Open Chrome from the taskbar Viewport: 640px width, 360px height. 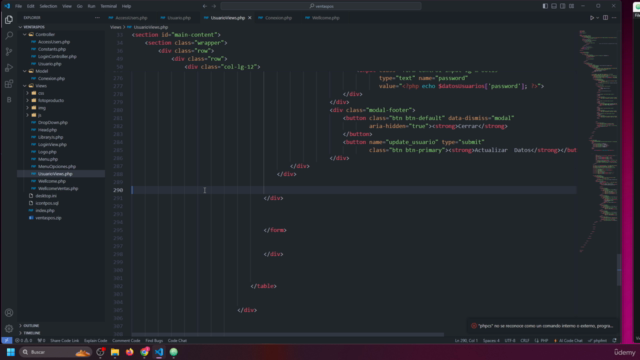(144, 352)
